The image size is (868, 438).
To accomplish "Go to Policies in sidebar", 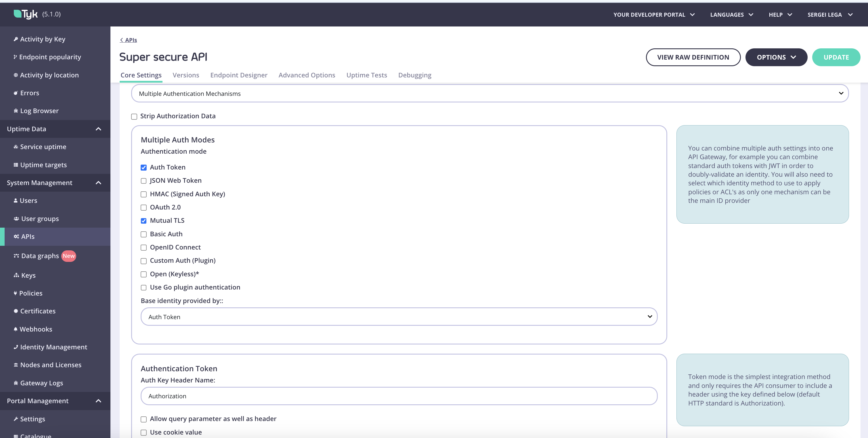I will [31, 293].
